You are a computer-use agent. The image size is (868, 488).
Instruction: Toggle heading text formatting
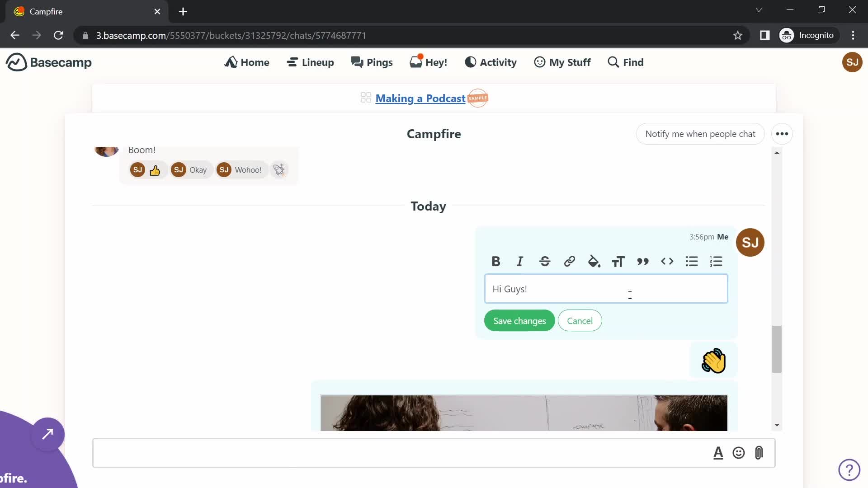619,261
